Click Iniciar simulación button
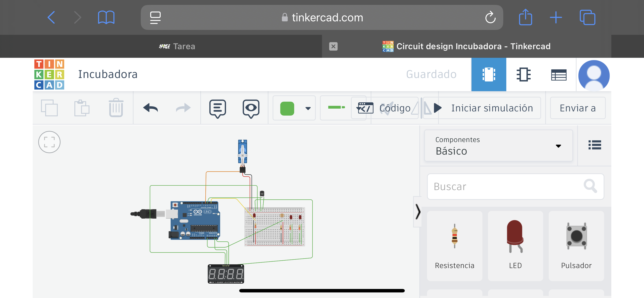 click(487, 108)
